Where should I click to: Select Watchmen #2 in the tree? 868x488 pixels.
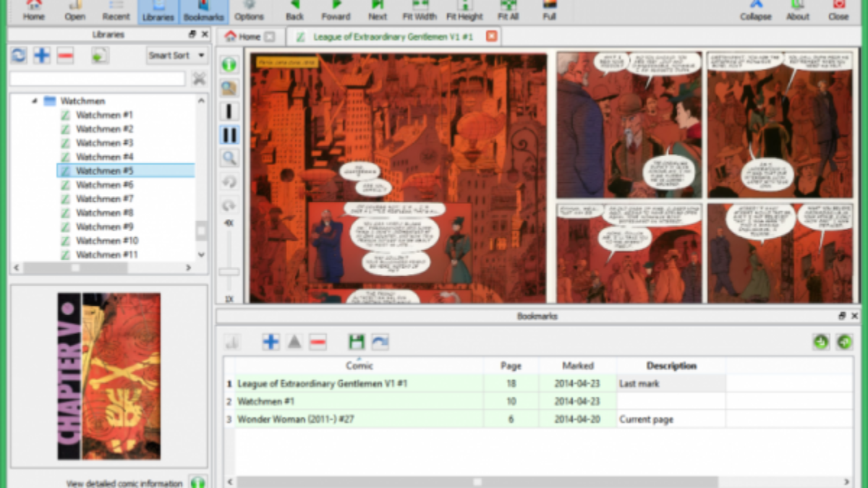104,129
